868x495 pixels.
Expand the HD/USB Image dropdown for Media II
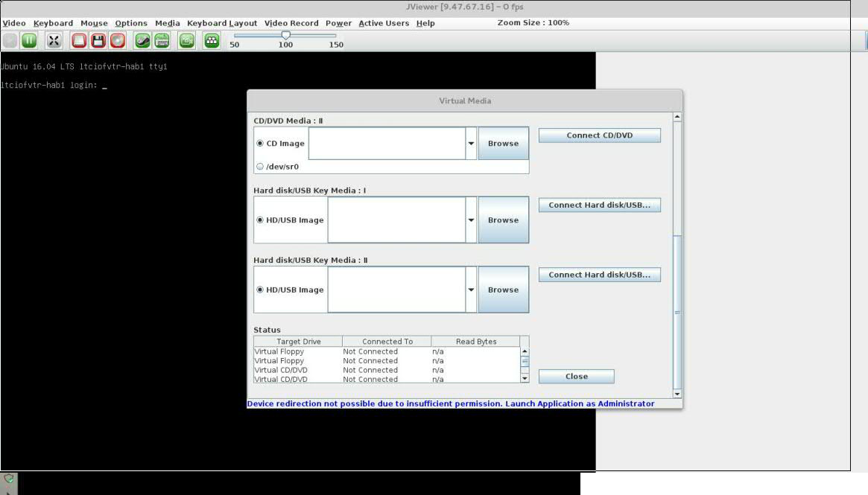tap(470, 290)
